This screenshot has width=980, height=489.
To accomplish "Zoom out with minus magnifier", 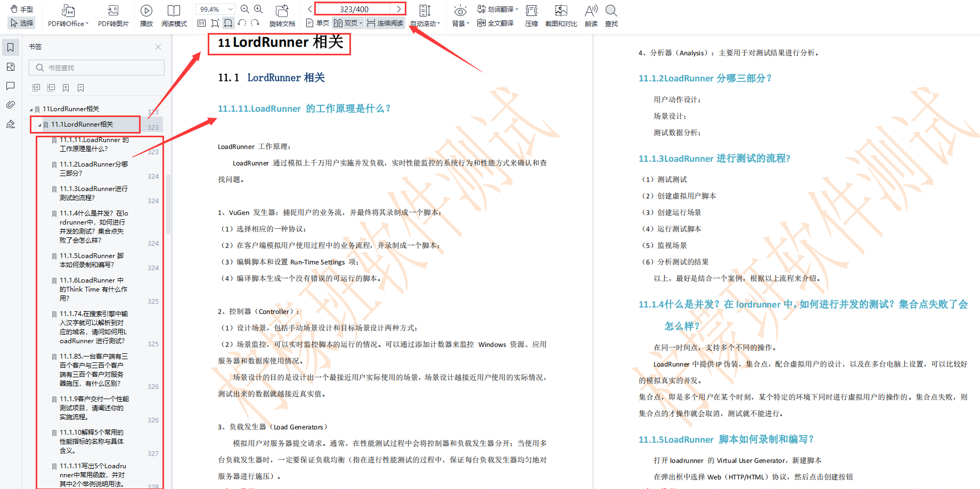I will (245, 9).
